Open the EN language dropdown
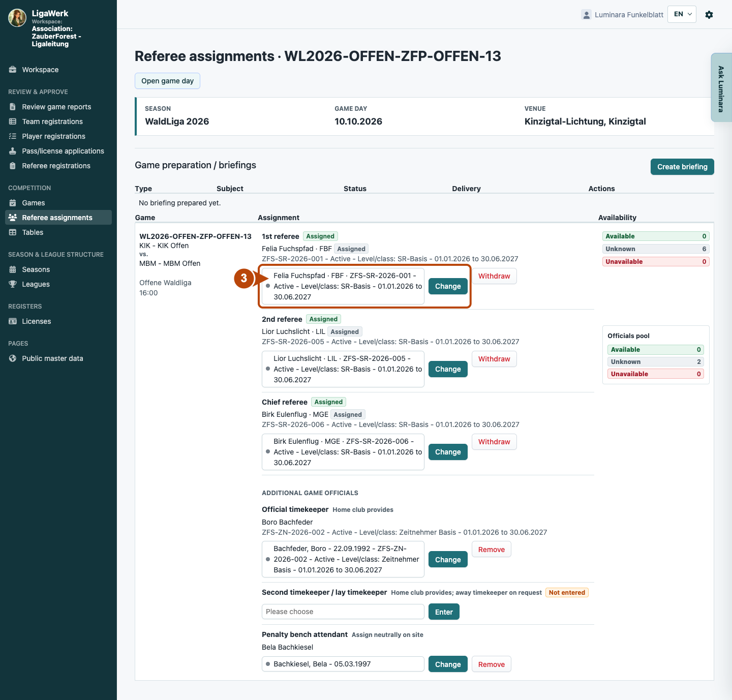Image resolution: width=732 pixels, height=700 pixels. point(682,14)
